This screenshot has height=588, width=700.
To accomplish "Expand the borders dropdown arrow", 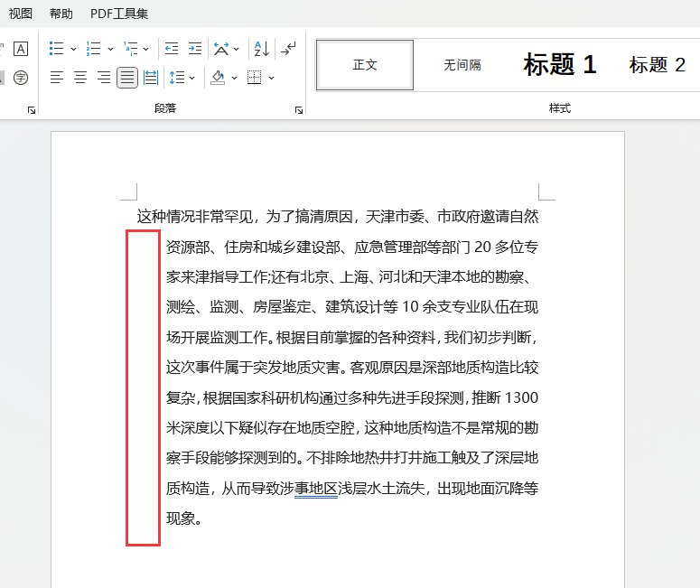I will (272, 79).
